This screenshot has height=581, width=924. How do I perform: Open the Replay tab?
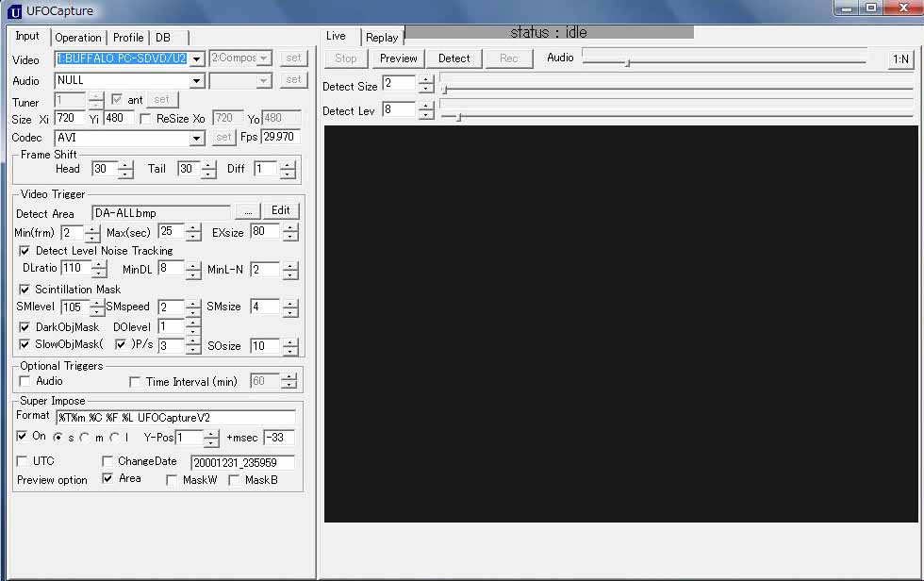(382, 38)
